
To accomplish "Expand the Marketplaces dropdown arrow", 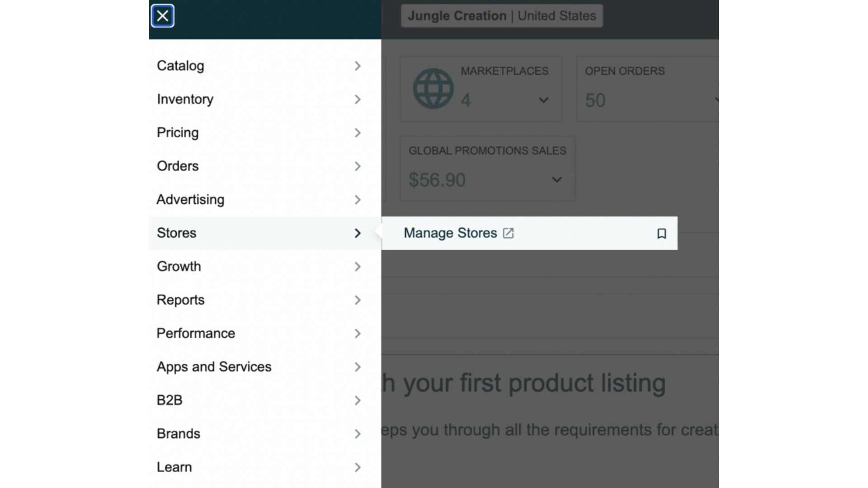I will click(543, 100).
